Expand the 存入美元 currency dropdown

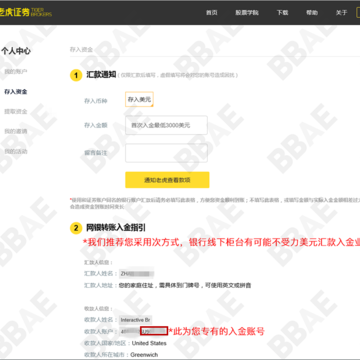point(139,99)
